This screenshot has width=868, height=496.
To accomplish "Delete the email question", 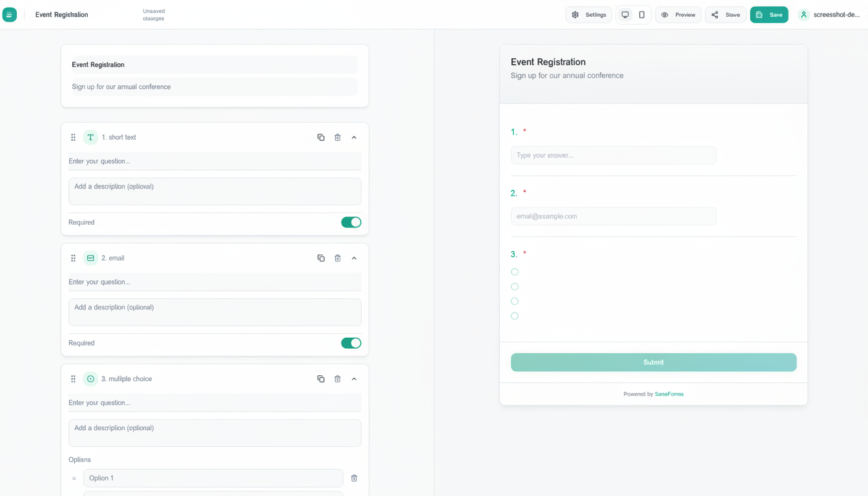I will [337, 258].
